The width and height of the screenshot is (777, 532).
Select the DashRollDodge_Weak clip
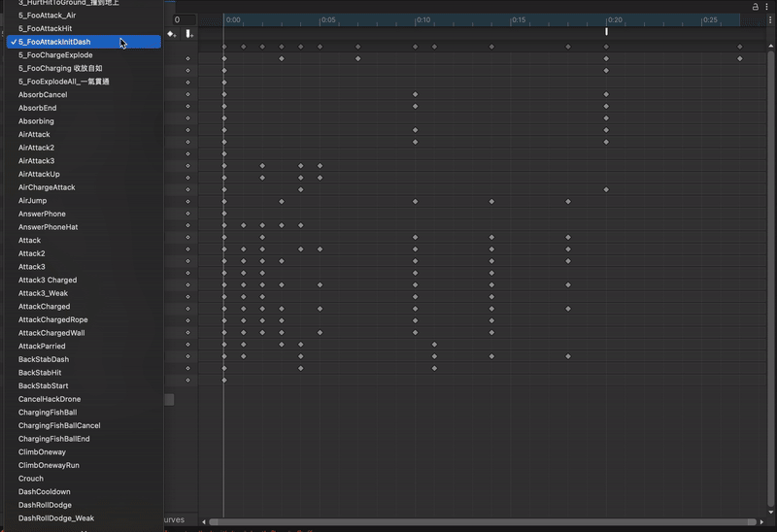pyautogui.click(x=56, y=518)
